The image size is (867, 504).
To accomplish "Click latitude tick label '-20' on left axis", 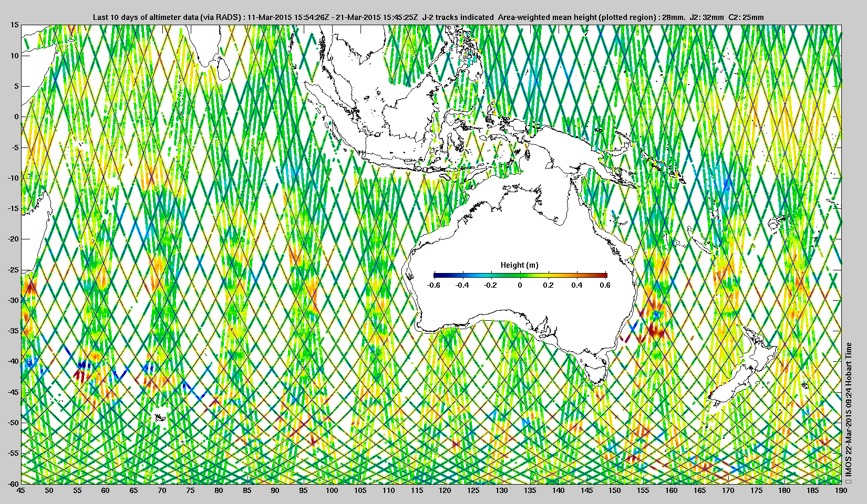I will coord(13,239).
